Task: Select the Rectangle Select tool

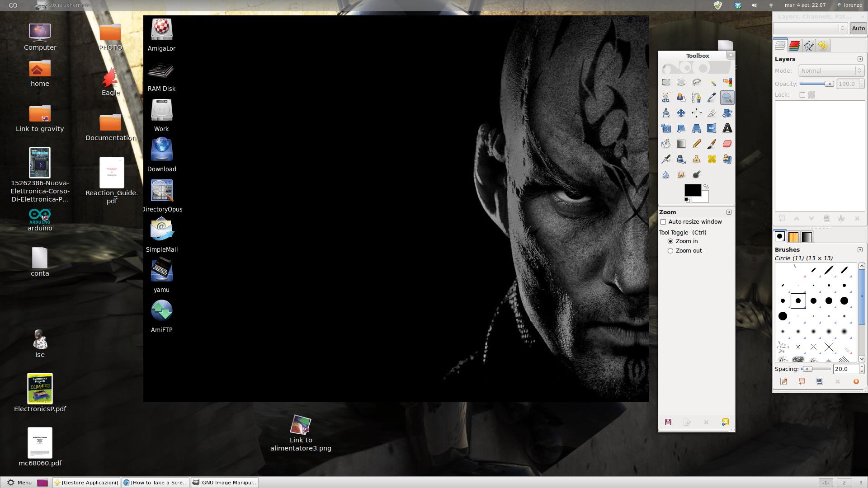Action: tap(666, 82)
